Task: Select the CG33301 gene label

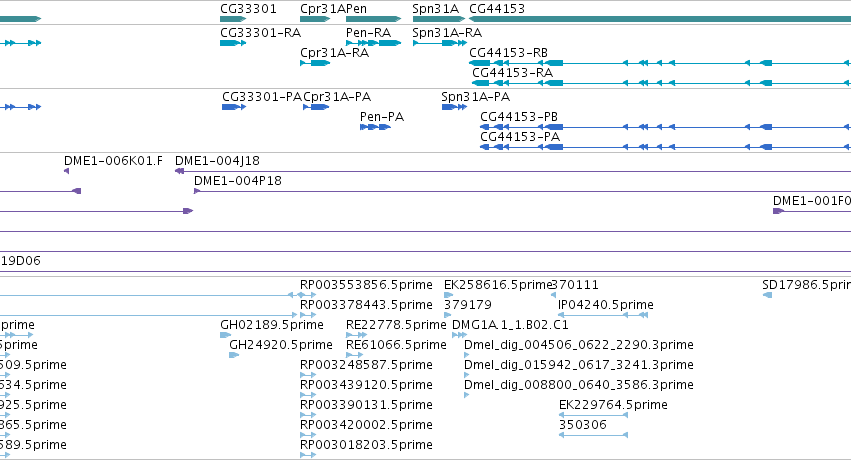Action: [x=248, y=9]
